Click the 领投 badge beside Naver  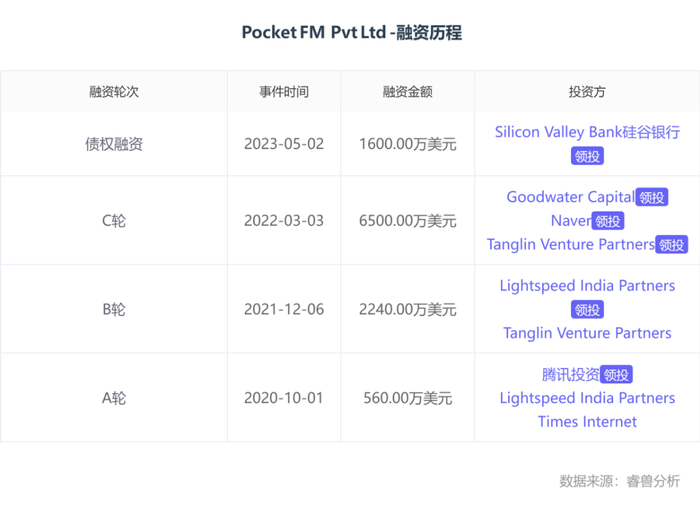click(x=608, y=222)
